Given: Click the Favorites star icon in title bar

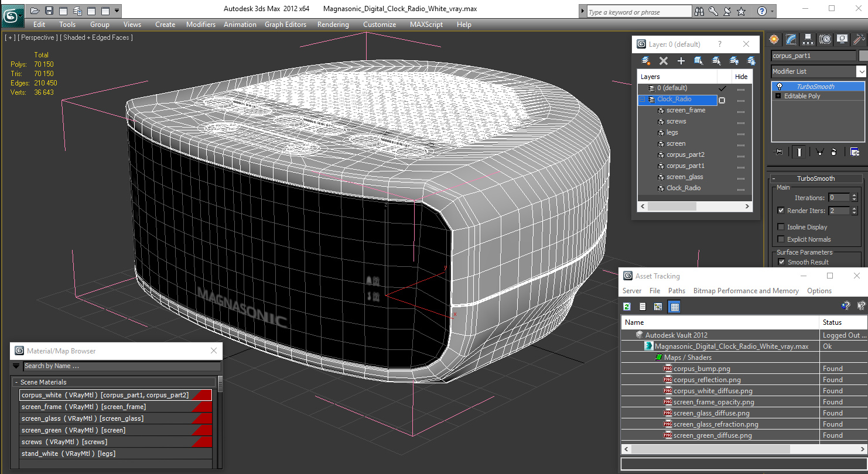Looking at the screenshot, I should pos(741,11).
